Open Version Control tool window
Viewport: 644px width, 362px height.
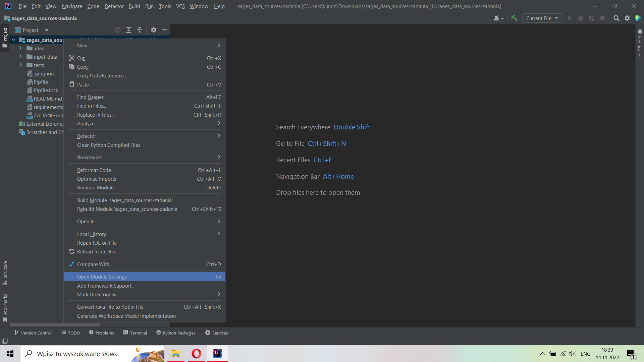(33, 333)
